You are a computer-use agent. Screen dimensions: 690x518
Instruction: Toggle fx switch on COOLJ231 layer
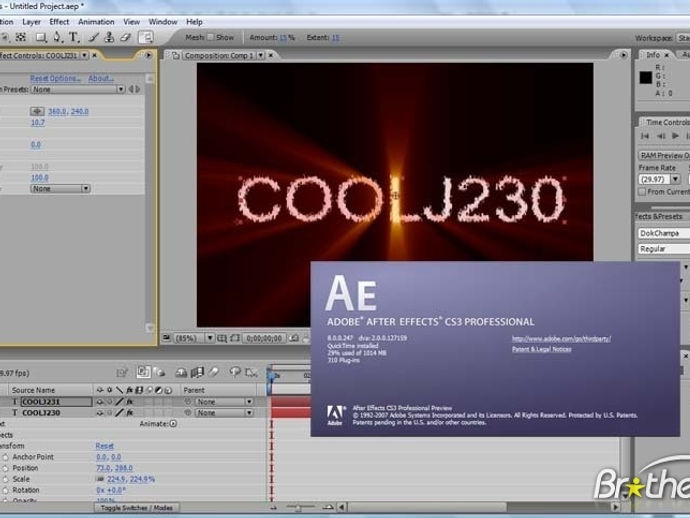[x=130, y=402]
